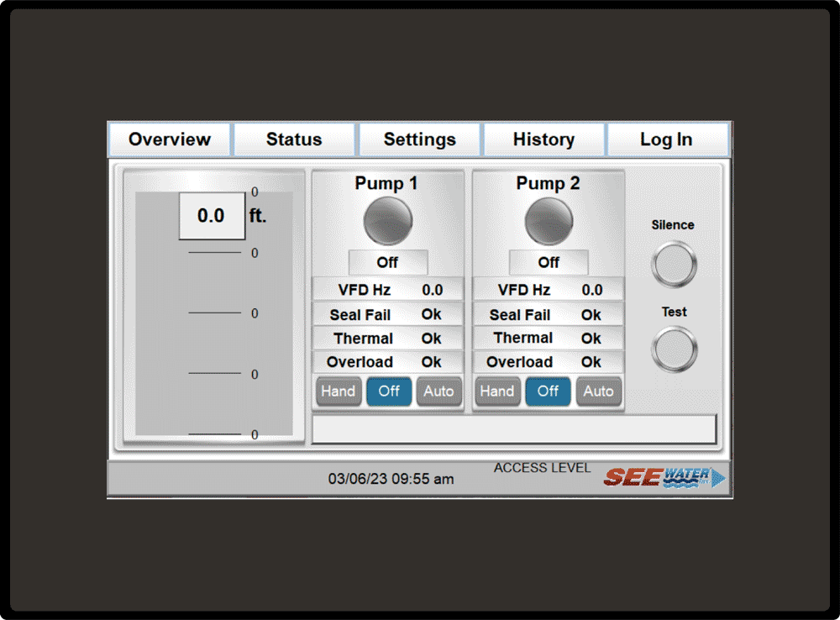Screen dimensions: 840x620
Task: Set Pump 2 mode to Off
Action: 548,391
